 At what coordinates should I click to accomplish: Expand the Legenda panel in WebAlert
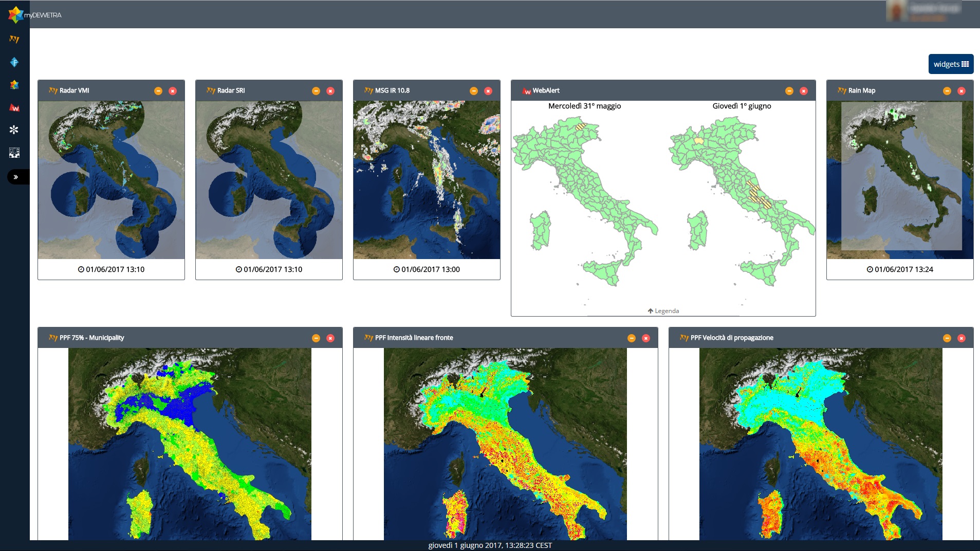coord(663,311)
